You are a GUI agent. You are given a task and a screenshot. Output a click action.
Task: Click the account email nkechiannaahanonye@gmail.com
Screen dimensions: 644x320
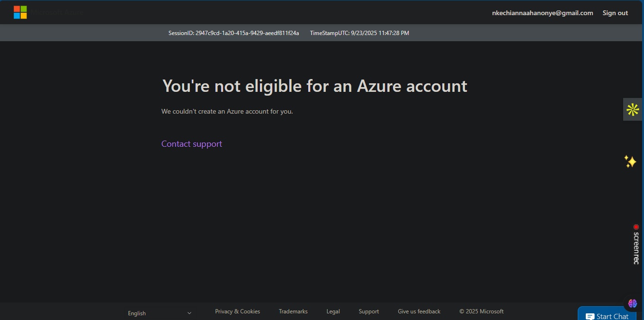coord(542,13)
